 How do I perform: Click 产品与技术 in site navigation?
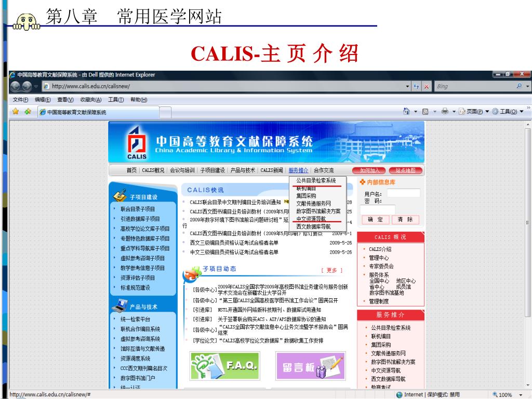(x=243, y=170)
